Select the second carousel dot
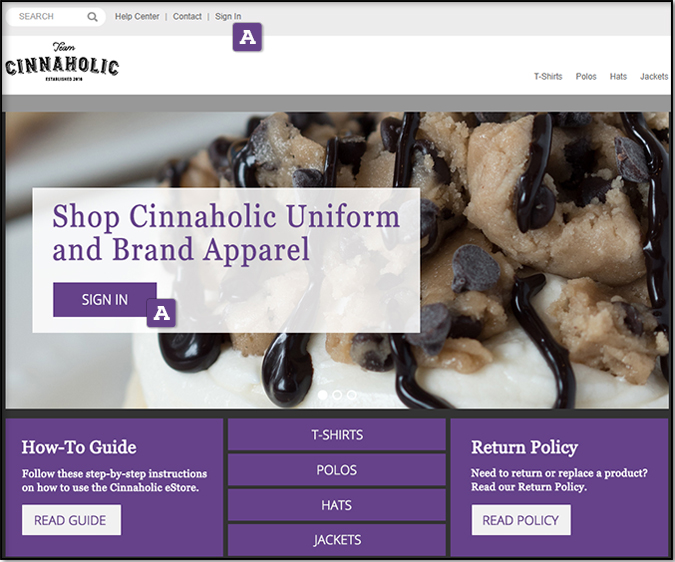 pyautogui.click(x=337, y=395)
